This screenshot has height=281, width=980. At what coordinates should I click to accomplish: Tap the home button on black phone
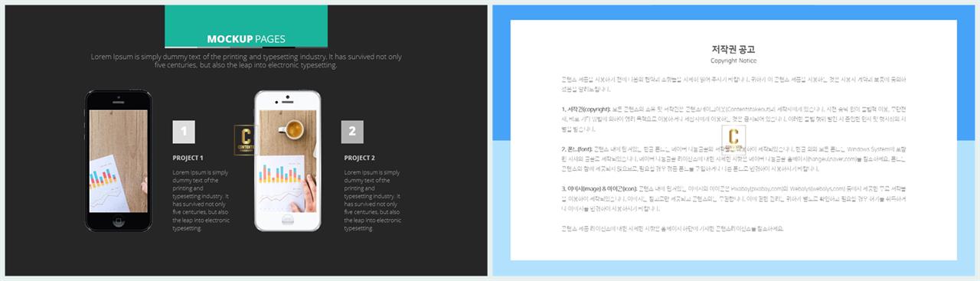(x=119, y=221)
